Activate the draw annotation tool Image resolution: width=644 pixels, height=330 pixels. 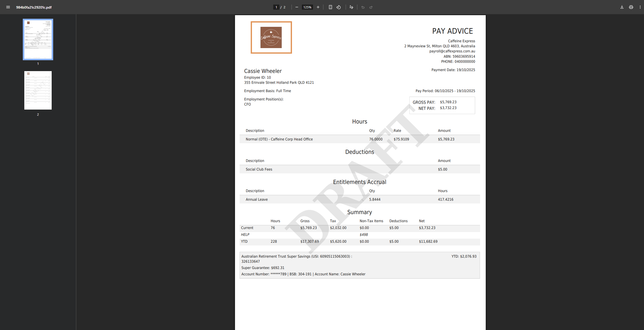[351, 7]
